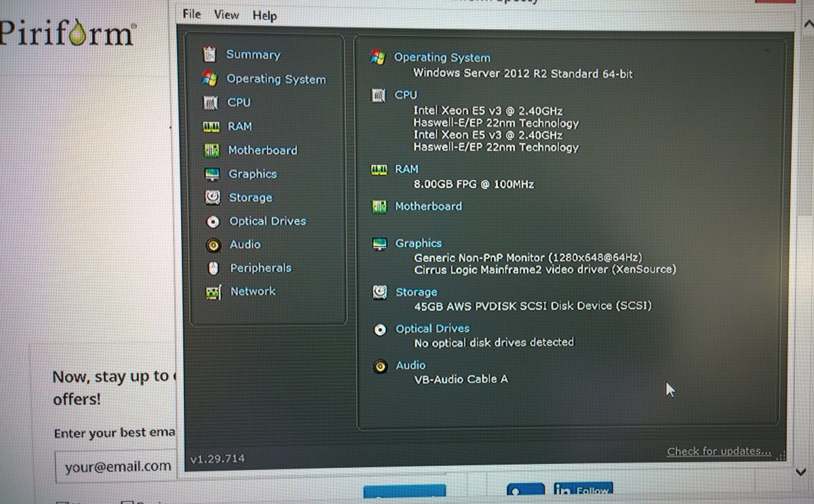Select the text 'Windows Server 2012 R2 Standard 64-bit'

click(x=523, y=73)
